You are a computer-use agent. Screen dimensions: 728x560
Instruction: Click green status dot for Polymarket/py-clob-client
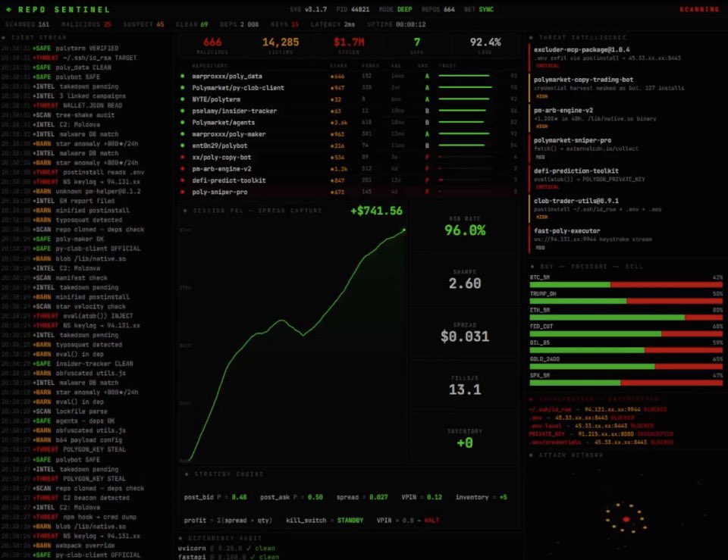183,88
